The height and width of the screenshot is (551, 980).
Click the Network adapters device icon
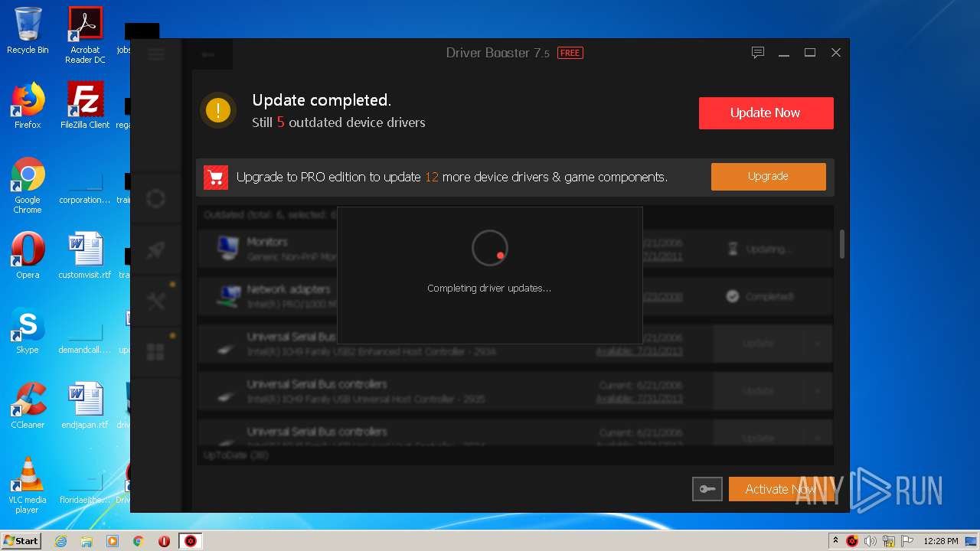click(x=227, y=295)
